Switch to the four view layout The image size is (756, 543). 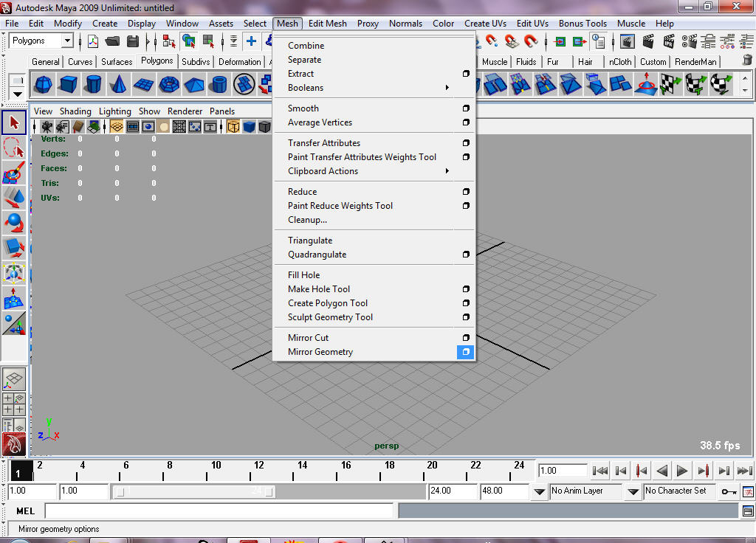click(x=14, y=404)
